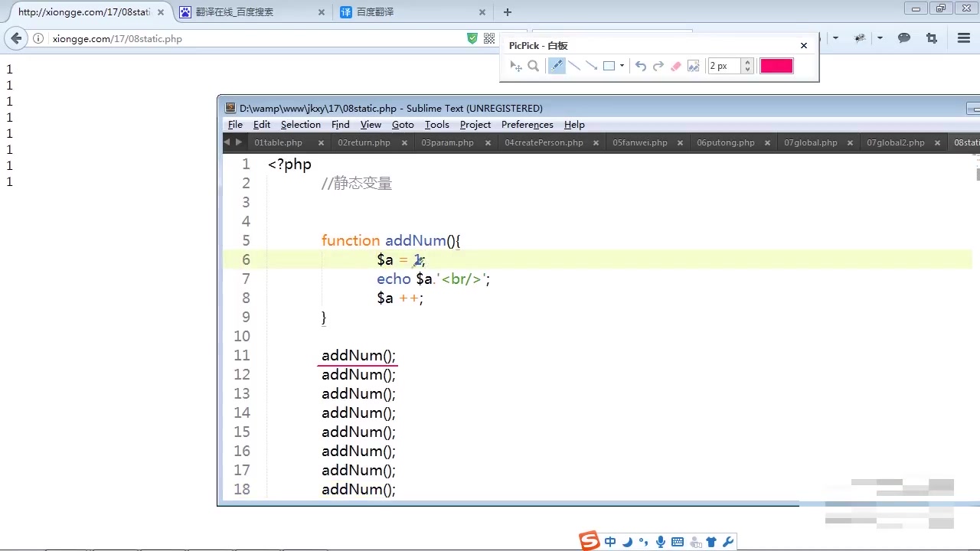Select the PicPick move/select cursor tool
980x551 pixels.
point(516,66)
